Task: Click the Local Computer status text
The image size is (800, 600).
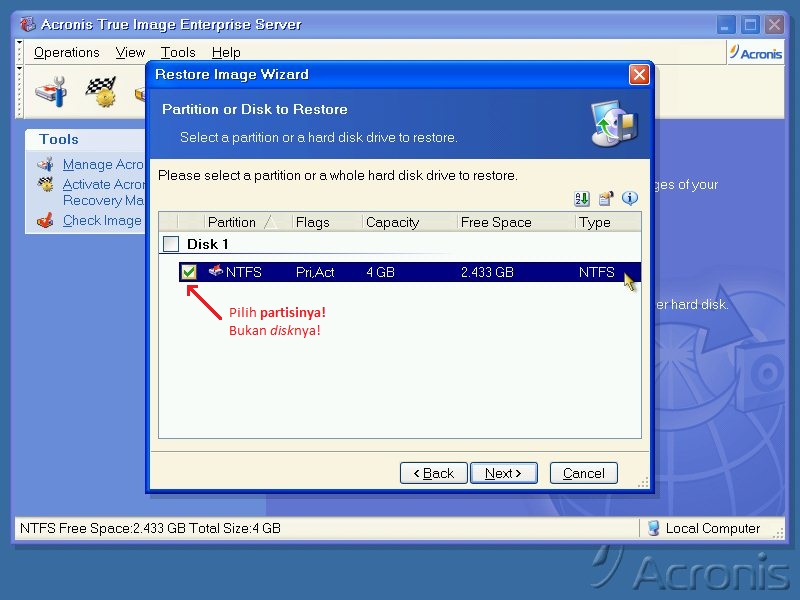Action: pos(713,528)
